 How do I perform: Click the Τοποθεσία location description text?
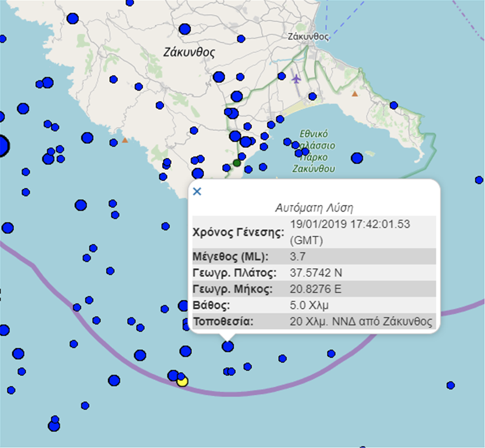click(361, 321)
